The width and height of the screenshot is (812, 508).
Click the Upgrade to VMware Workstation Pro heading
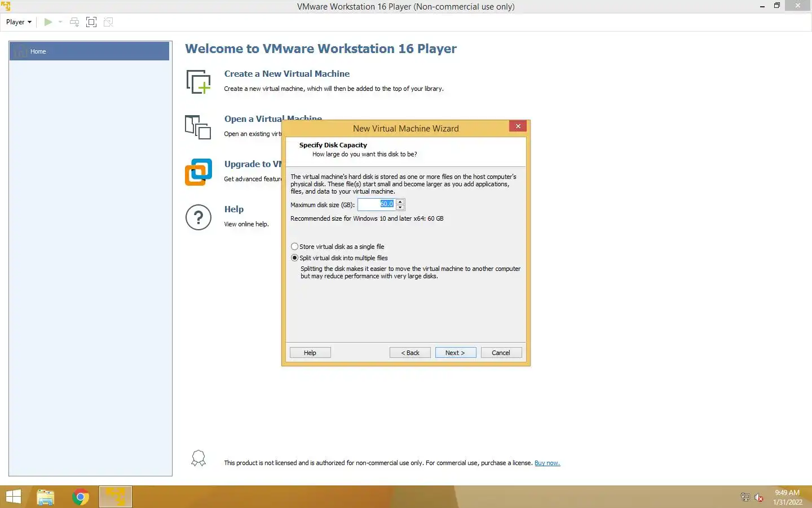(253, 164)
